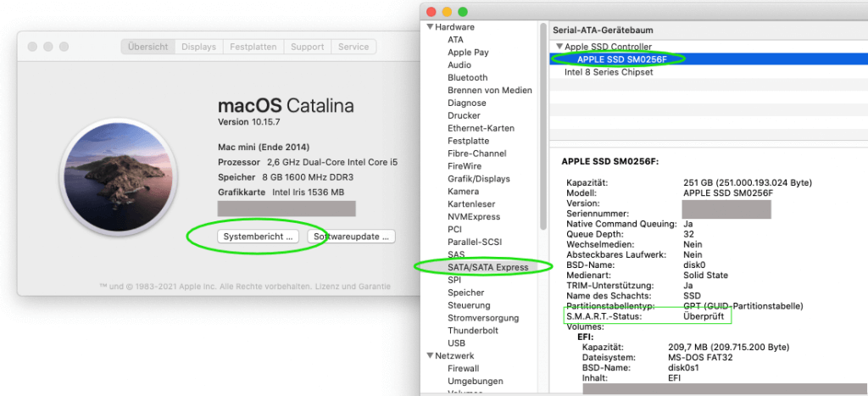Select Firewall under Netzwerk
The height and width of the screenshot is (396, 868).
[464, 368]
